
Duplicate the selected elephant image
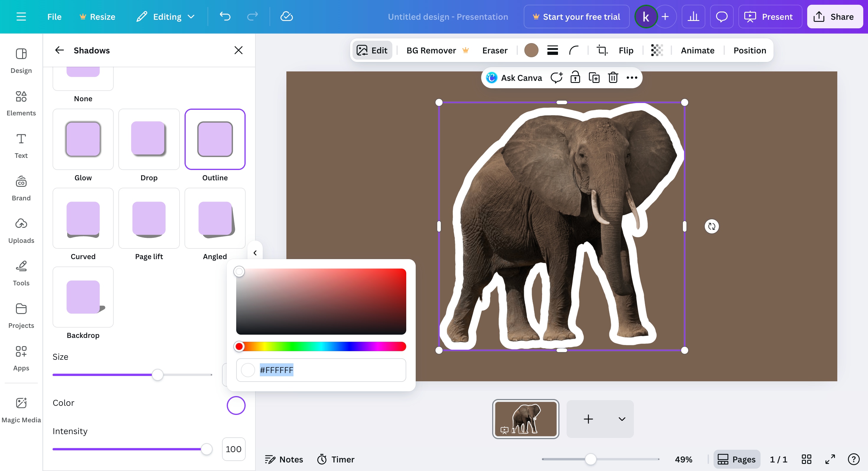pyautogui.click(x=594, y=77)
